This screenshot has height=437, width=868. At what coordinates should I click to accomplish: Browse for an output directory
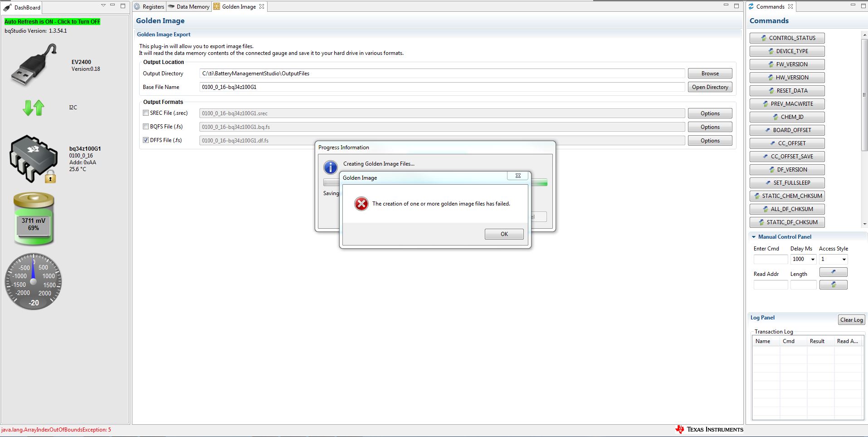[x=710, y=74]
